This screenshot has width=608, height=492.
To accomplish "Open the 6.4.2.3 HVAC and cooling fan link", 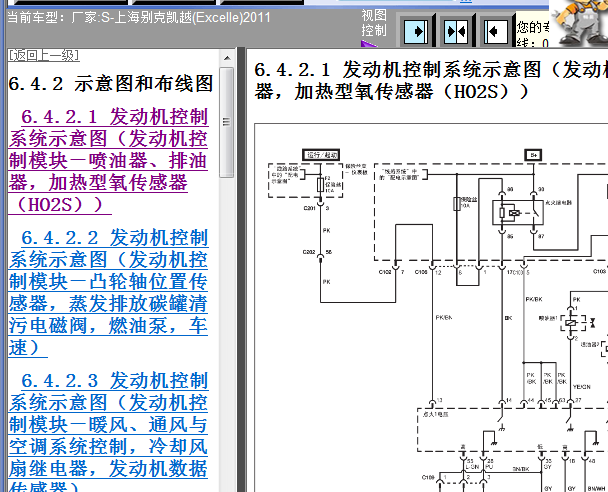I will pos(109,431).
